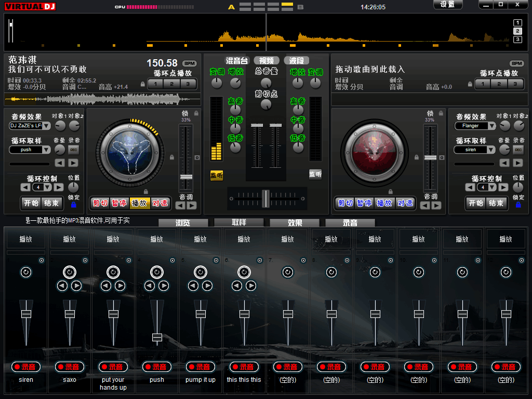Raise pitch with left deck 音调 right arrow
Viewport: 532px width, 399px height.
point(192,205)
